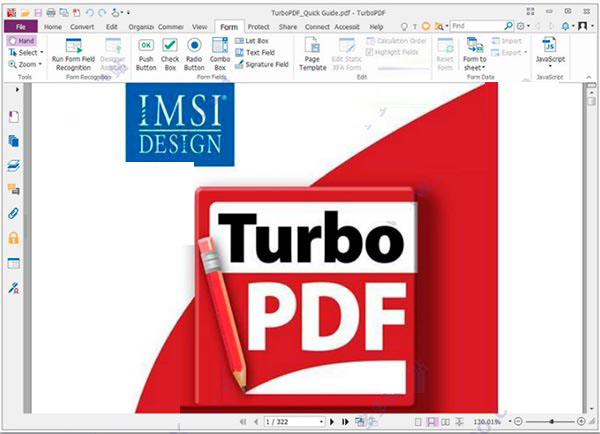Screen dimensions: 600x434
Task: Switch to the Home tab
Action: [53, 27]
